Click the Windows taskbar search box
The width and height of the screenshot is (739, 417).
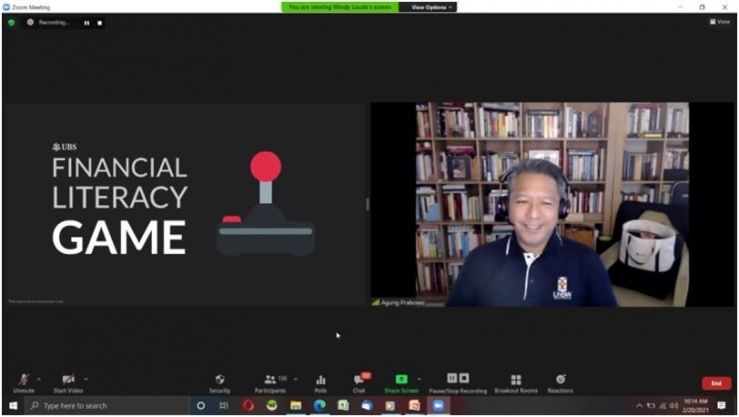[107, 406]
